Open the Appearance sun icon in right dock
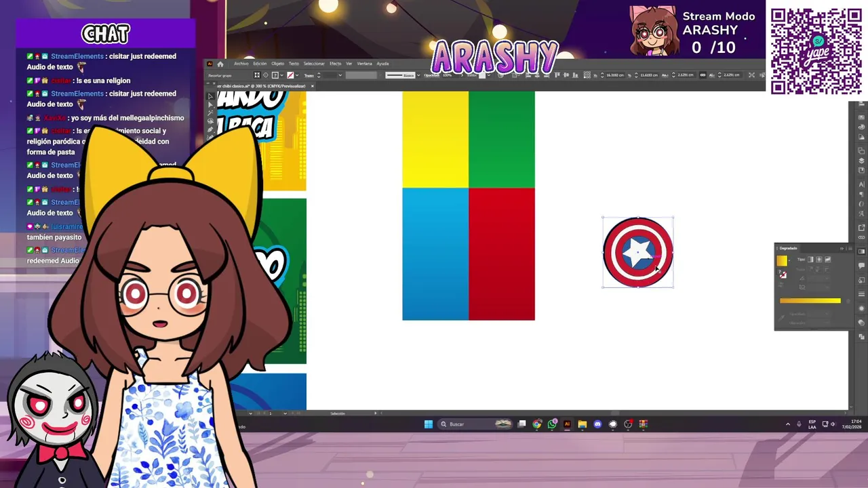868x488 pixels. click(862, 308)
